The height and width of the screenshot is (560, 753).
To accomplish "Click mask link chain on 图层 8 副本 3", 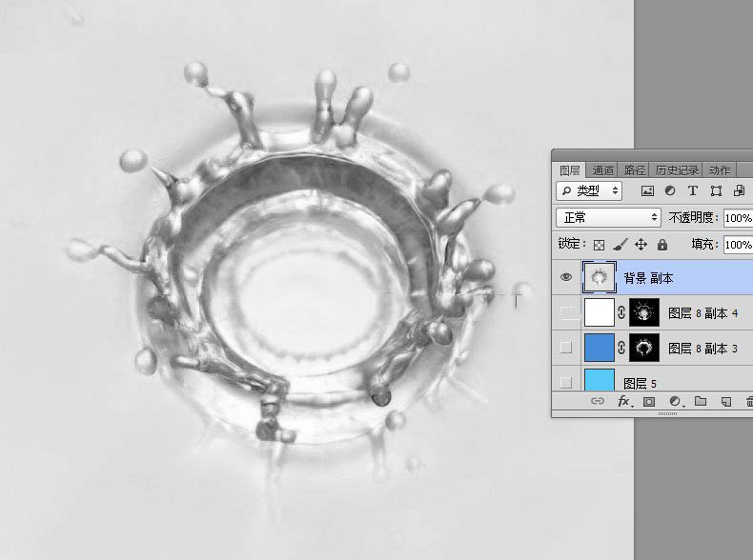I will click(x=621, y=348).
